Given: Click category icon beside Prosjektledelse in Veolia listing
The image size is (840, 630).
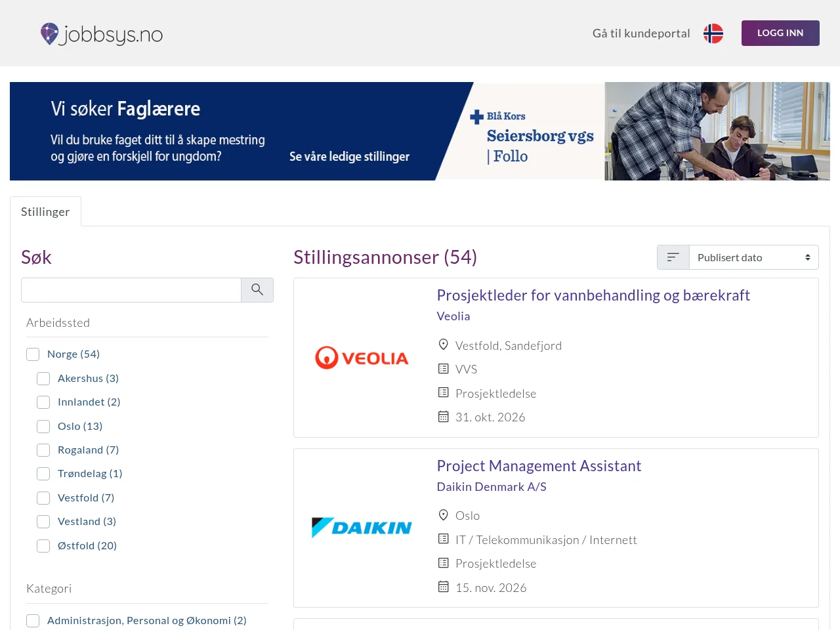Looking at the screenshot, I should tap(444, 392).
